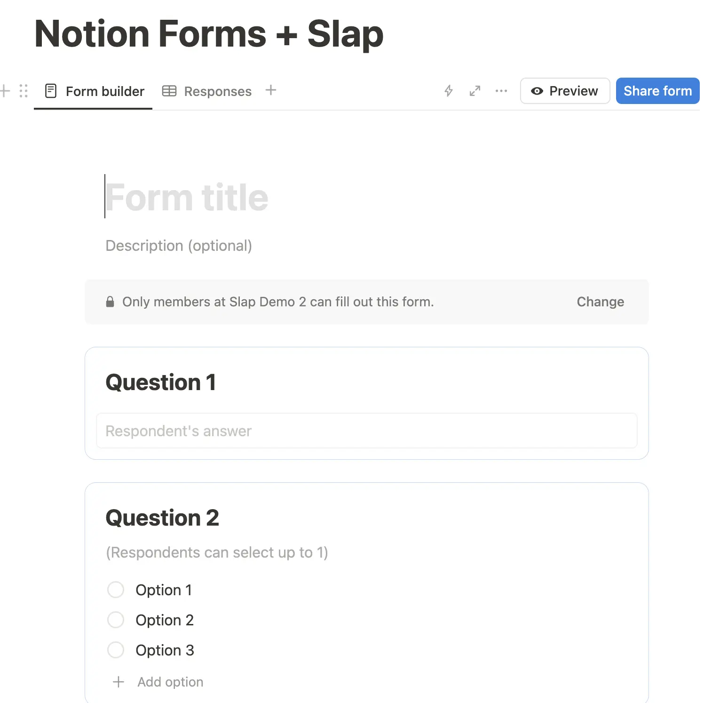Click the expand full page arrows icon
The width and height of the screenshot is (728, 703).
[475, 91]
